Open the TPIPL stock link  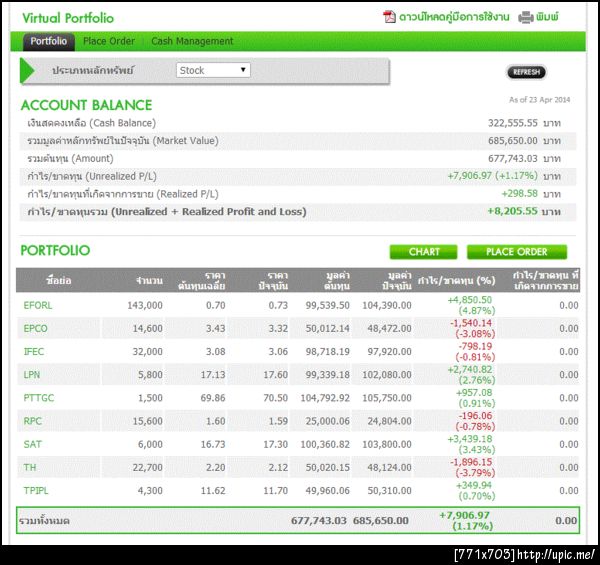coord(36,490)
